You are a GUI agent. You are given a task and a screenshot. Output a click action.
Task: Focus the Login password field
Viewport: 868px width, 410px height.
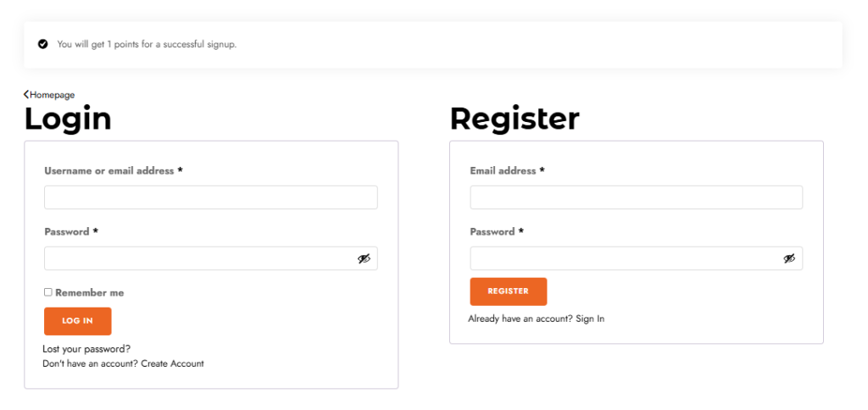(211, 258)
